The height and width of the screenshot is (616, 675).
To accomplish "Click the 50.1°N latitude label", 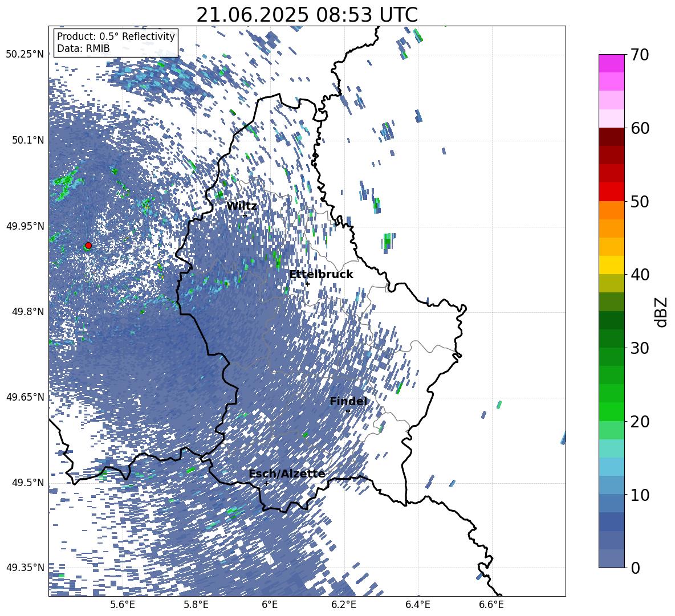I will [27, 140].
